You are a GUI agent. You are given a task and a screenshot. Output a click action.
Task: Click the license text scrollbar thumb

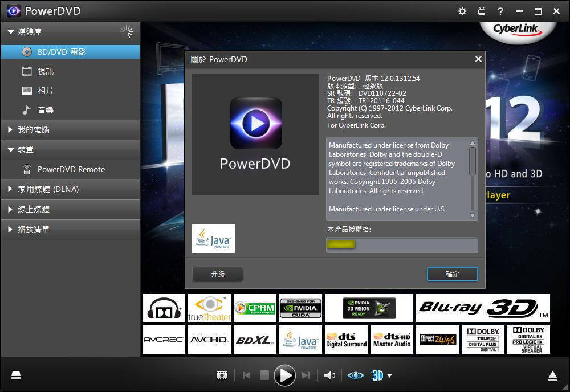point(473,161)
